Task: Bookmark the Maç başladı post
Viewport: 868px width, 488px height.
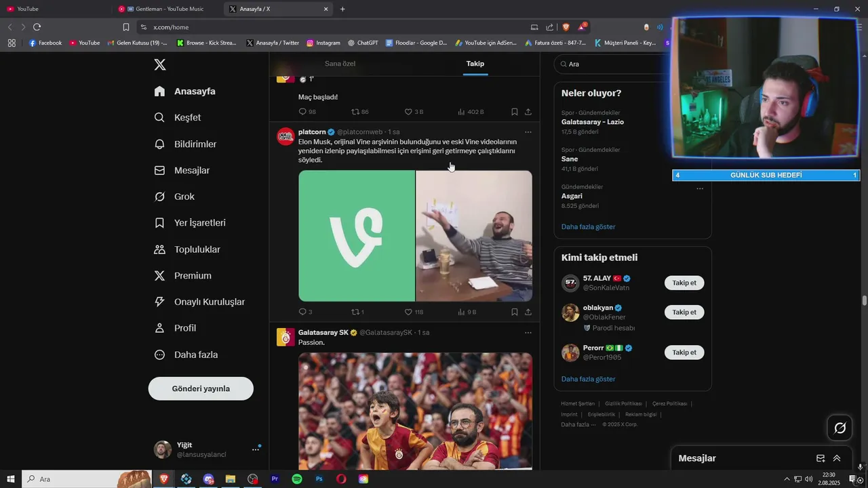Action: (514, 112)
